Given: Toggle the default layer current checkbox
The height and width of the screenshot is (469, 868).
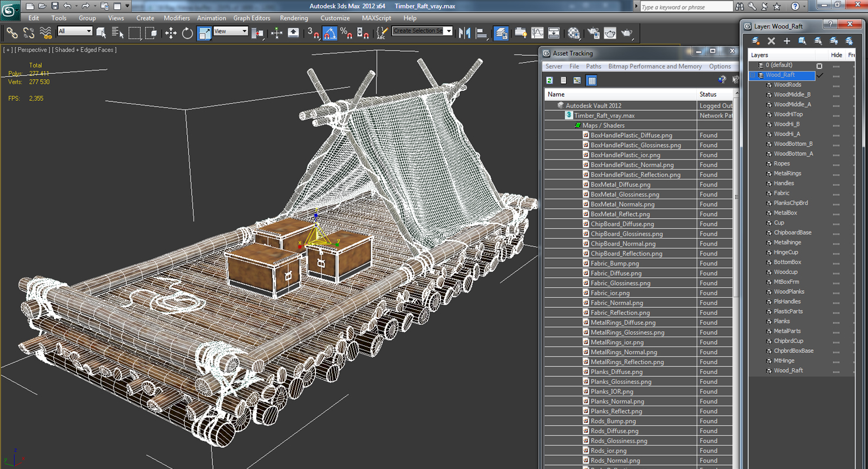Looking at the screenshot, I should tap(819, 66).
